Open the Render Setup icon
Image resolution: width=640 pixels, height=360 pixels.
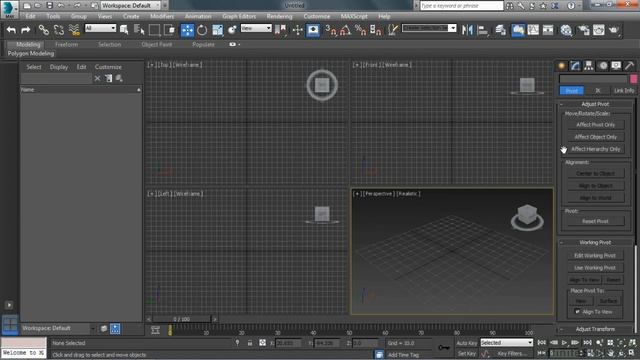[584, 30]
